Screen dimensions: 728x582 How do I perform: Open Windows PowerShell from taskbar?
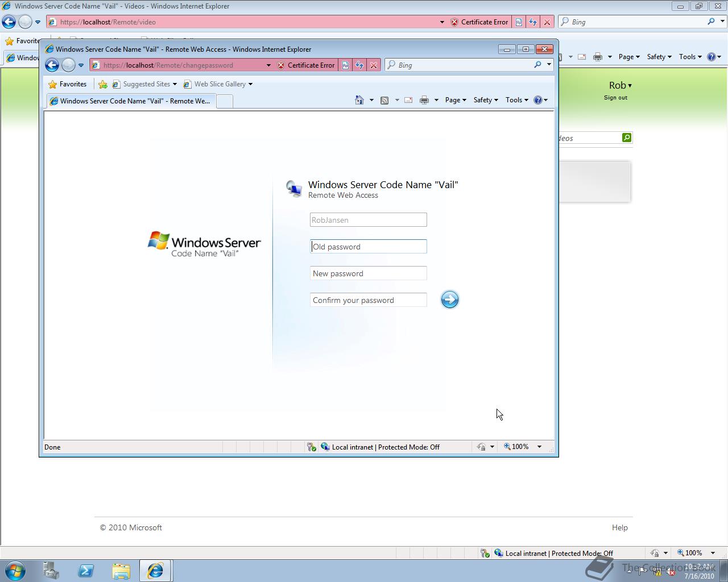tap(86, 571)
